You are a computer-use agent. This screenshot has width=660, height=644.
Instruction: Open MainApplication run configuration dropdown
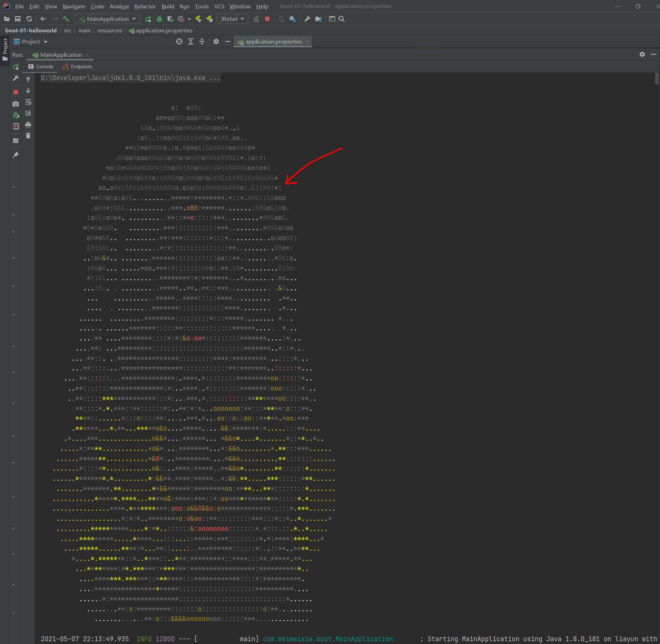(x=108, y=19)
